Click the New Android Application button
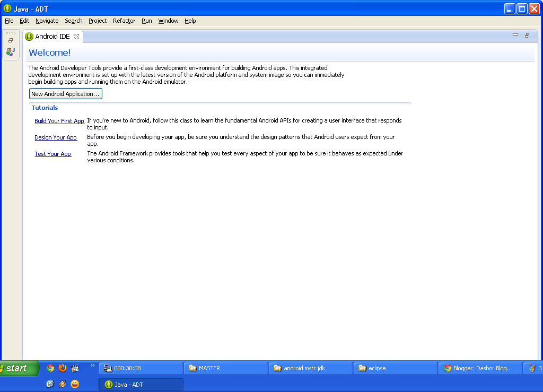 (x=65, y=94)
